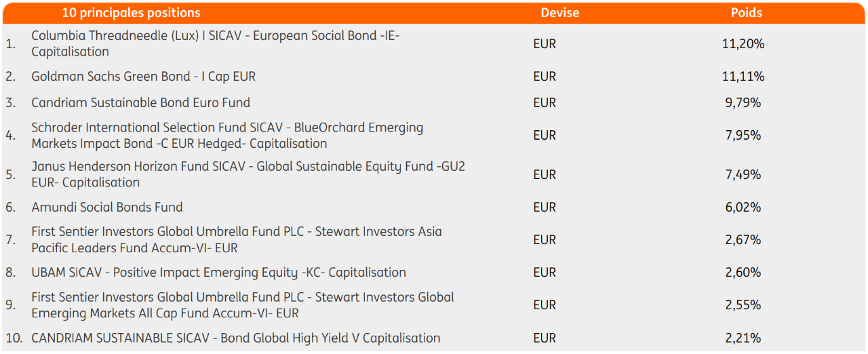Click EUR currency in Amundi row
The width and height of the screenshot is (868, 354).
click(545, 208)
